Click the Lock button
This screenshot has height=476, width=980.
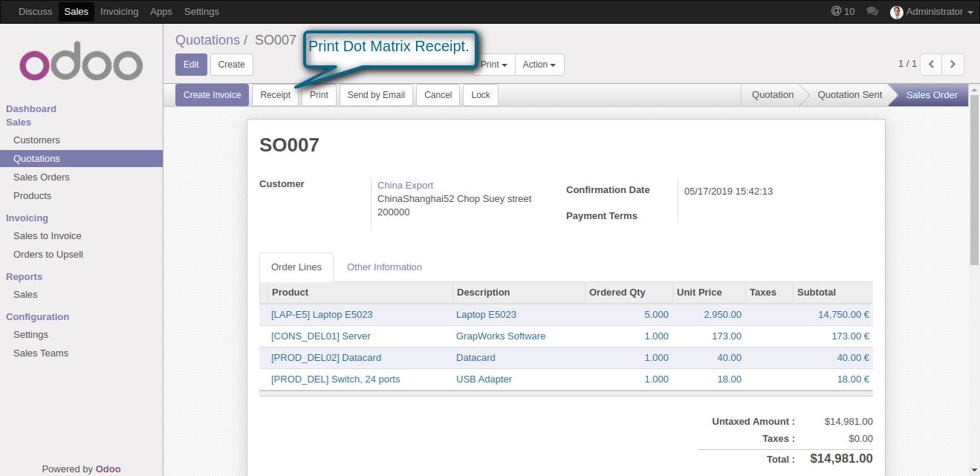(x=481, y=95)
